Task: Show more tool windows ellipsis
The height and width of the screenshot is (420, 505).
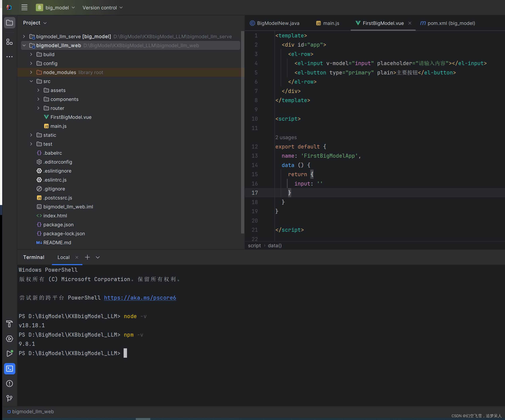Action: click(9, 57)
